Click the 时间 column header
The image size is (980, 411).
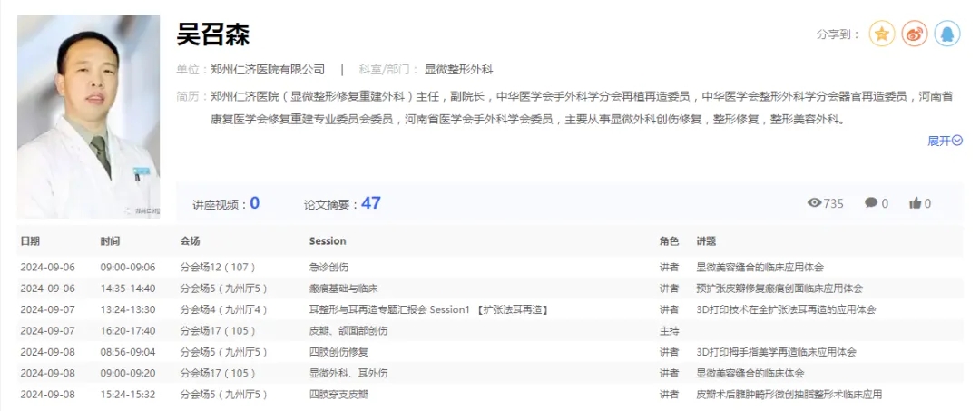(110, 241)
